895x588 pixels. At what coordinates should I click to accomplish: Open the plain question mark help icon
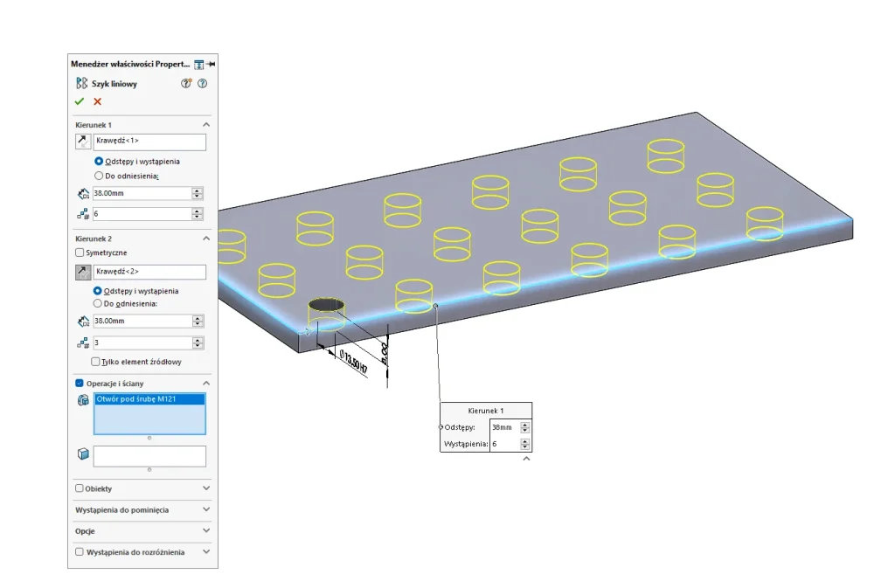tap(202, 83)
